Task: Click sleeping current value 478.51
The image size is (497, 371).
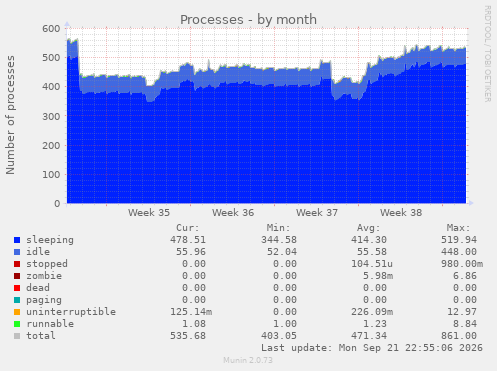Action: pyautogui.click(x=188, y=240)
